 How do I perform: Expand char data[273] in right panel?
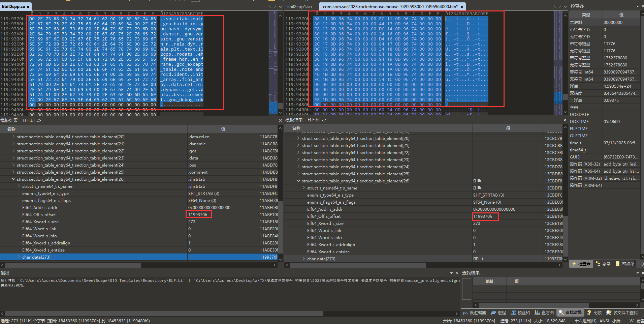pyautogui.click(x=304, y=259)
